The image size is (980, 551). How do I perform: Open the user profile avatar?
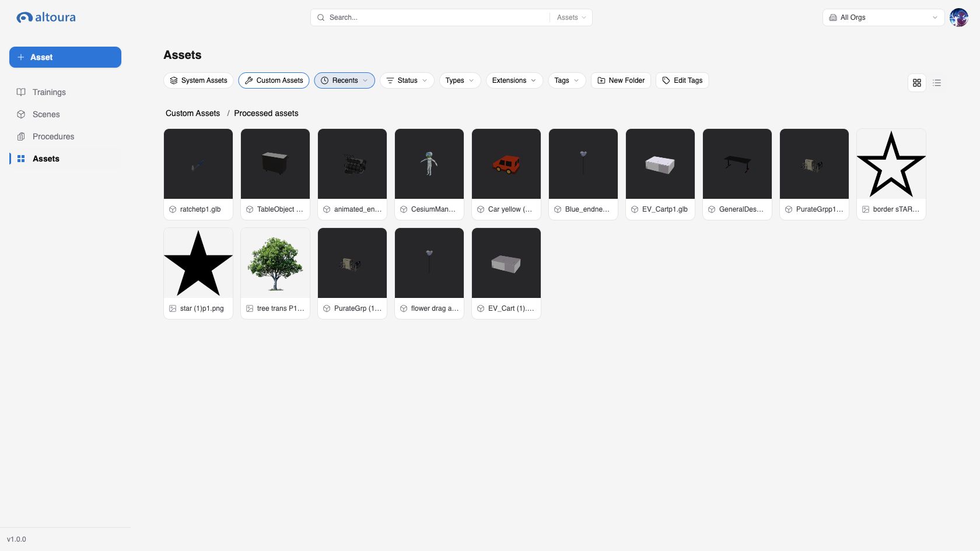(x=959, y=17)
